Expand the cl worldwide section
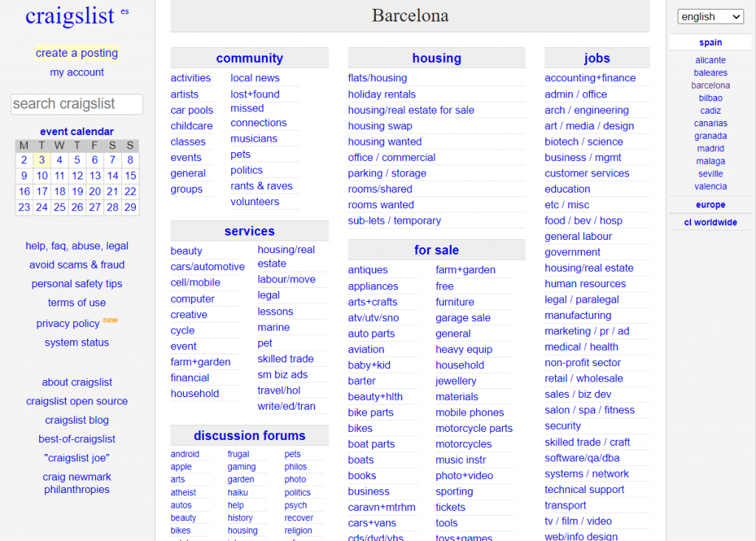This screenshot has width=756, height=541. (x=710, y=222)
